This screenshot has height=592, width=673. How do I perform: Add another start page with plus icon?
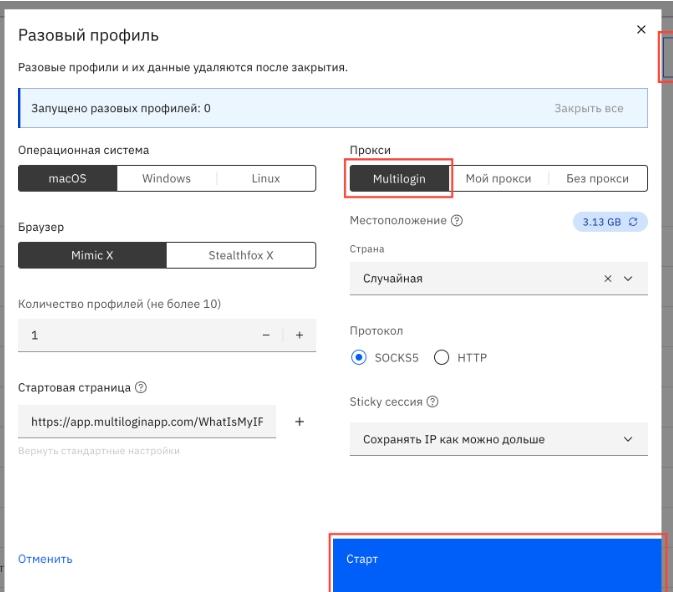(300, 422)
